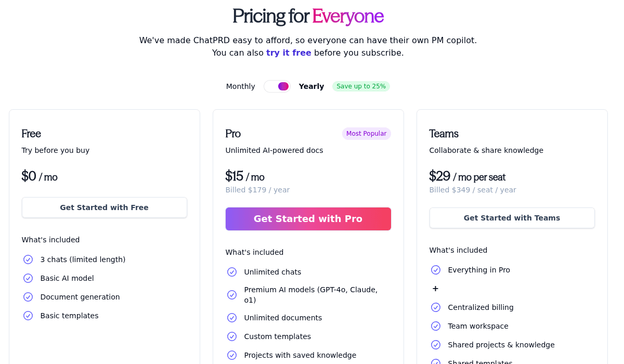Click "Get Started with Teams"
624x364 pixels.
coord(512,217)
